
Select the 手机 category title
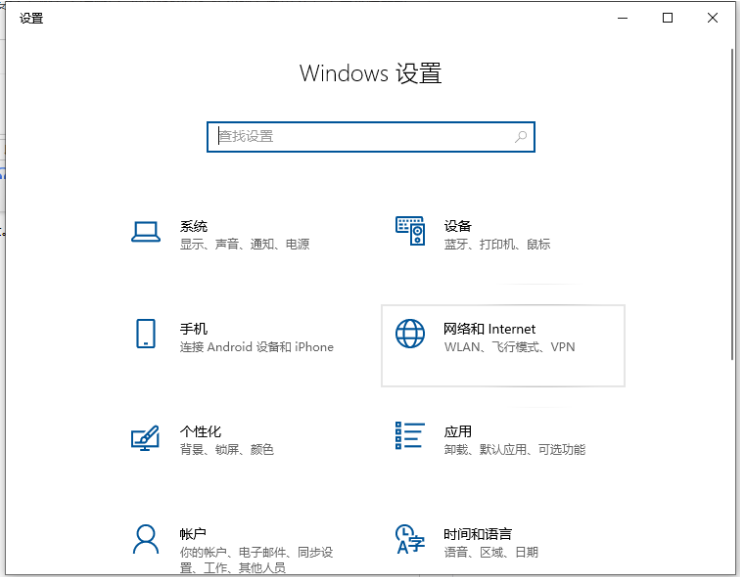tap(194, 329)
